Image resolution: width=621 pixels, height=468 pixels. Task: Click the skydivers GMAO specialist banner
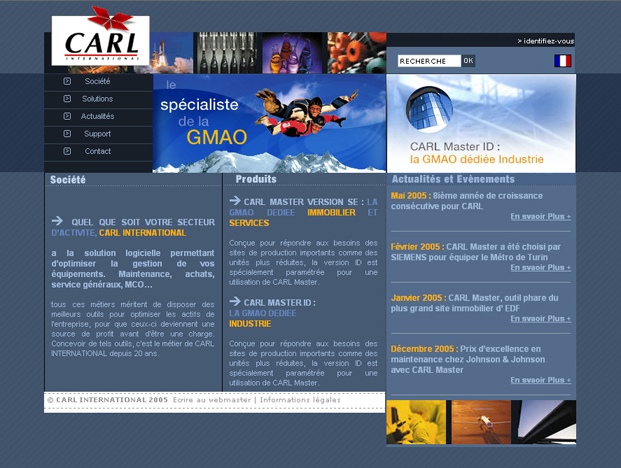point(268,123)
